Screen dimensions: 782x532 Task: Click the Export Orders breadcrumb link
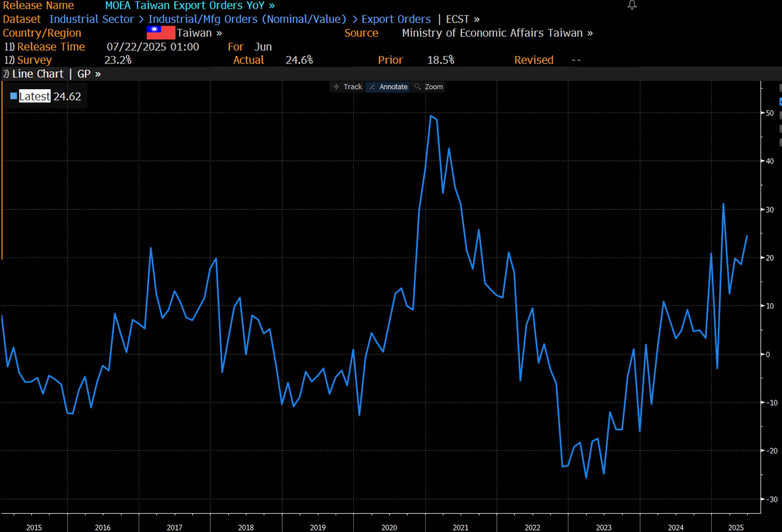(396, 19)
